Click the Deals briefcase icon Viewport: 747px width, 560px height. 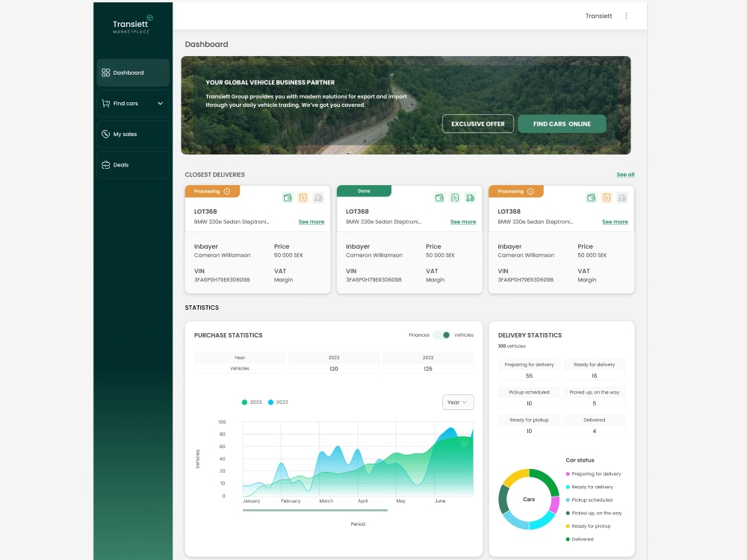[106, 165]
